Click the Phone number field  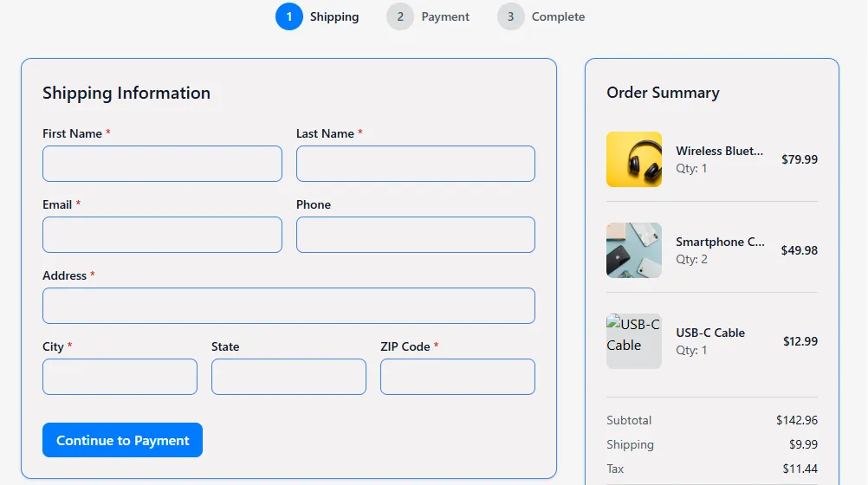tap(416, 235)
